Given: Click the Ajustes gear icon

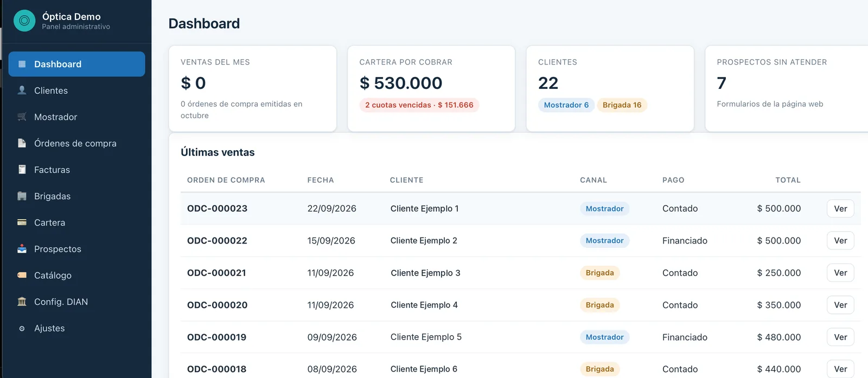Looking at the screenshot, I should [x=22, y=328].
